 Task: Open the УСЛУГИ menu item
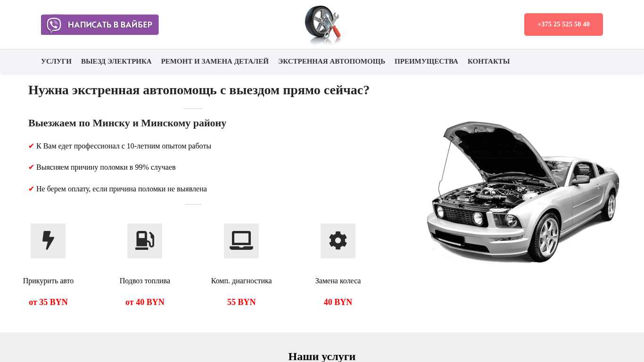(56, 61)
